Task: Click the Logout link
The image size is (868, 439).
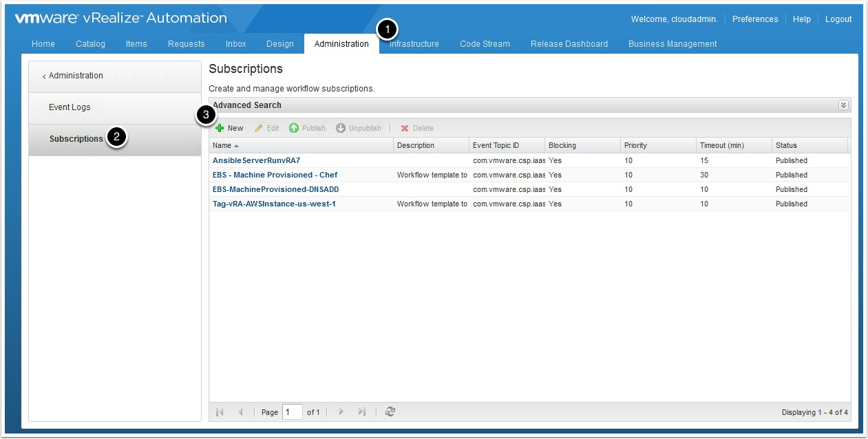Action: 838,19
